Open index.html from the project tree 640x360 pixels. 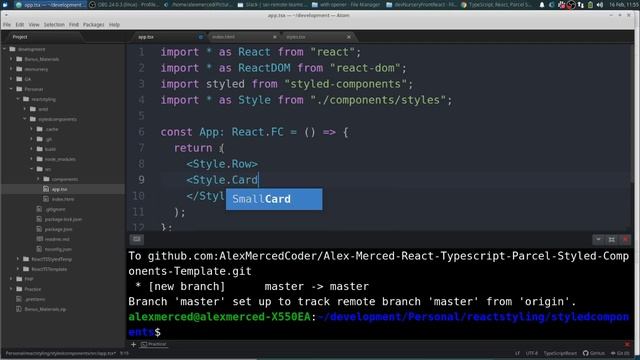click(x=63, y=199)
